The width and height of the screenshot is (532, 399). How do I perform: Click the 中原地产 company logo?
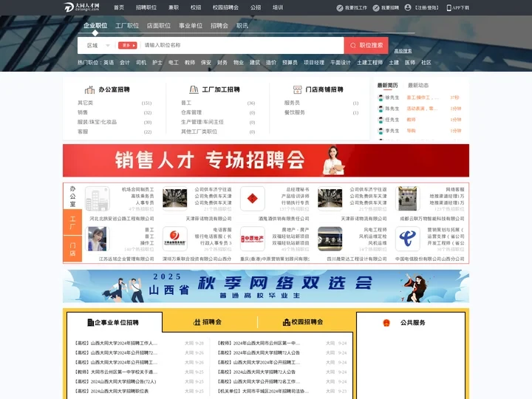[x=252, y=239]
